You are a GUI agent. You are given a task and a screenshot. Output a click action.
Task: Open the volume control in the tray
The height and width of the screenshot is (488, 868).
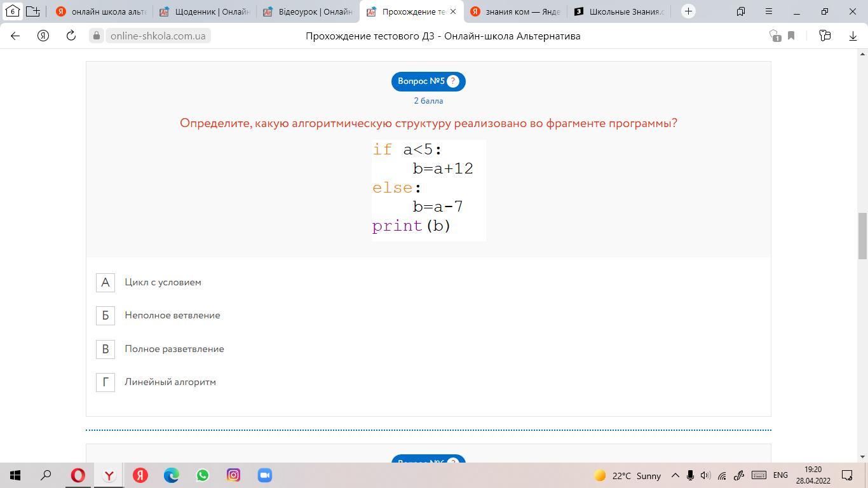click(x=705, y=475)
